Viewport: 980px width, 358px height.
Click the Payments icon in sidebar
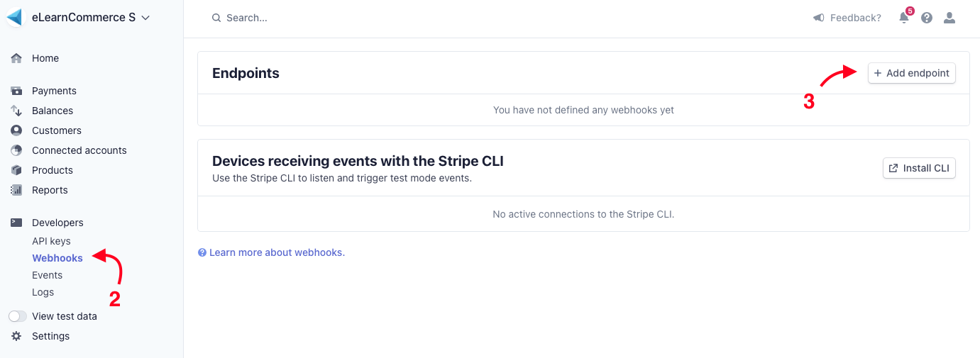(x=16, y=91)
